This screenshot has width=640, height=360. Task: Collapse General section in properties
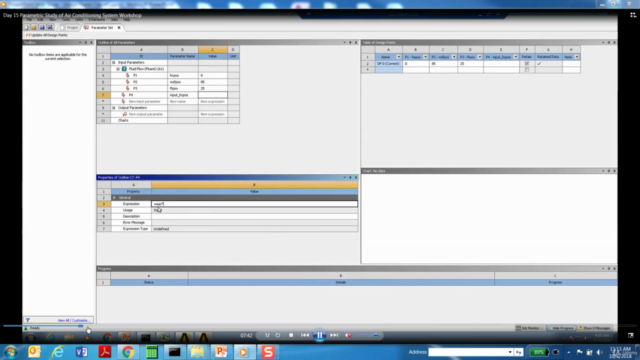[x=114, y=198]
